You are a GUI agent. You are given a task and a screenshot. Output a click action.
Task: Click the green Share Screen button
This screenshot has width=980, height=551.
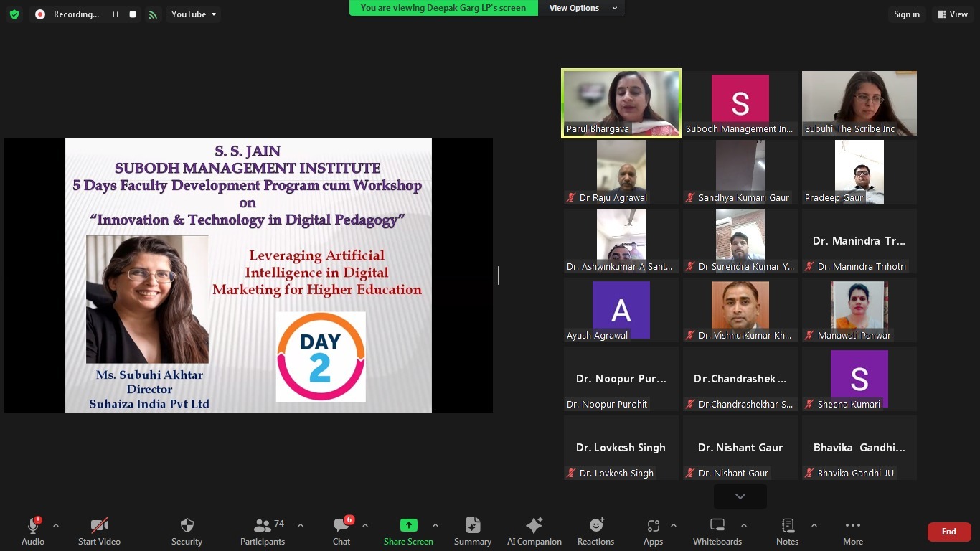[408, 532]
